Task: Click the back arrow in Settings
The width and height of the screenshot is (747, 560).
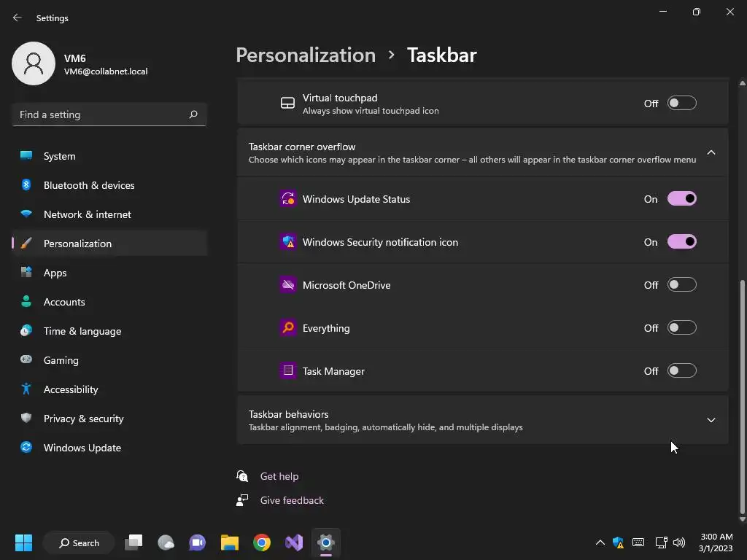Action: (18, 17)
